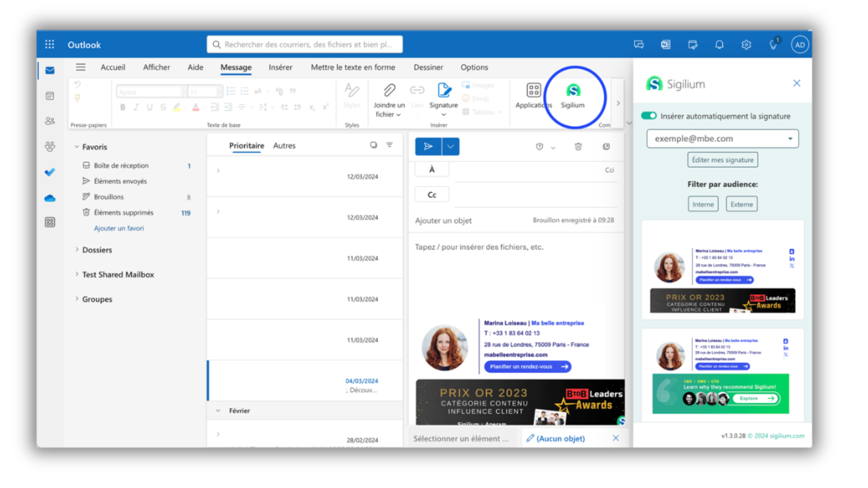Toggle automatic signature insertion switch

[649, 116]
